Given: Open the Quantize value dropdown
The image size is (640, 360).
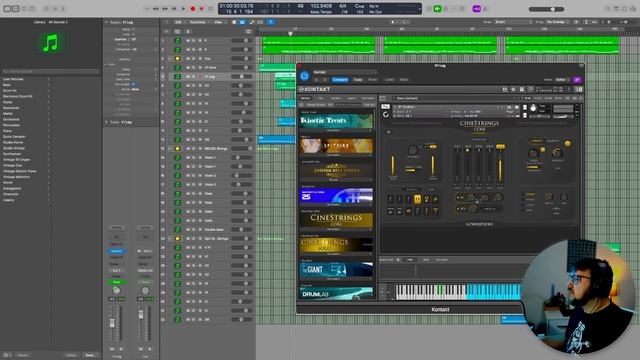Looking at the screenshot, I should [133, 40].
